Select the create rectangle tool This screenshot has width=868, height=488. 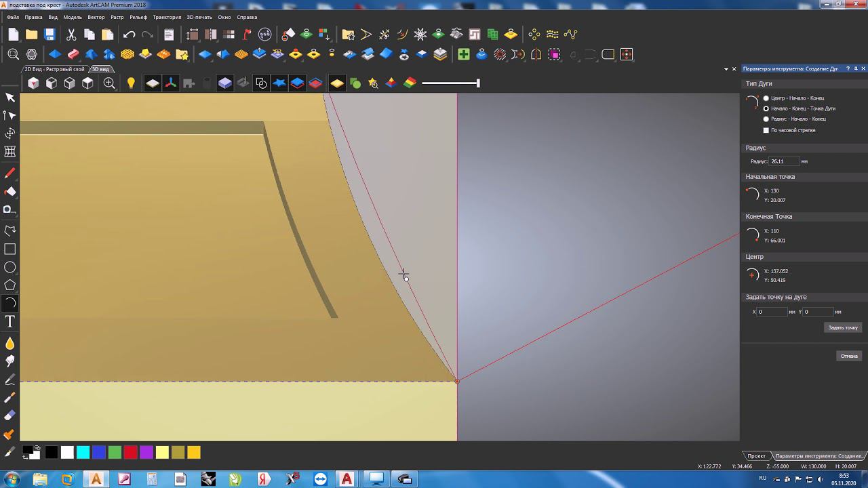10,249
